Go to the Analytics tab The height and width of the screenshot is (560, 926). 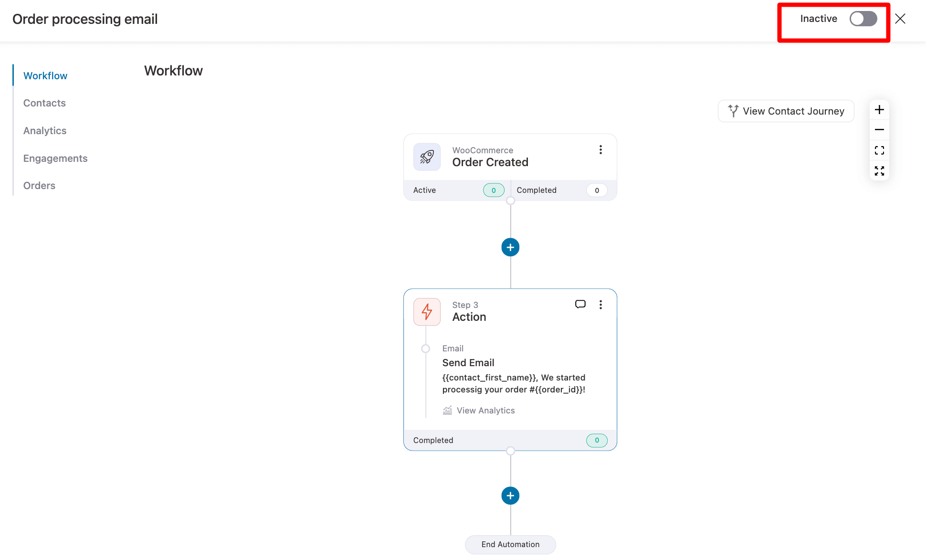pyautogui.click(x=45, y=131)
